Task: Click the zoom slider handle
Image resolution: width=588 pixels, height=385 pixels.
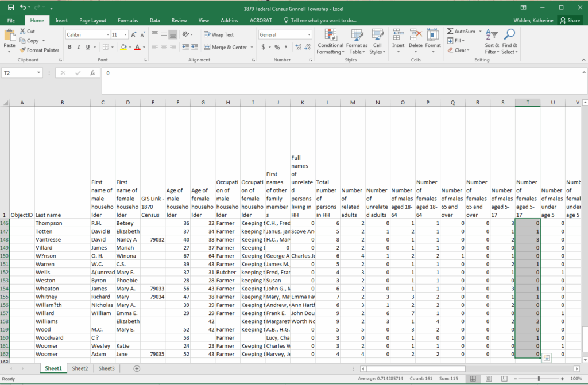Action: (x=539, y=379)
